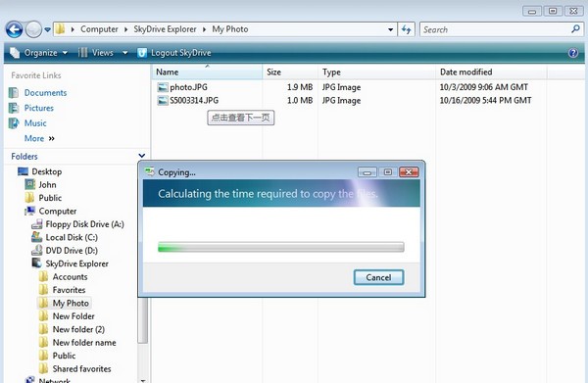The image size is (588, 383).
Task: Click into the Search field
Action: 495,29
